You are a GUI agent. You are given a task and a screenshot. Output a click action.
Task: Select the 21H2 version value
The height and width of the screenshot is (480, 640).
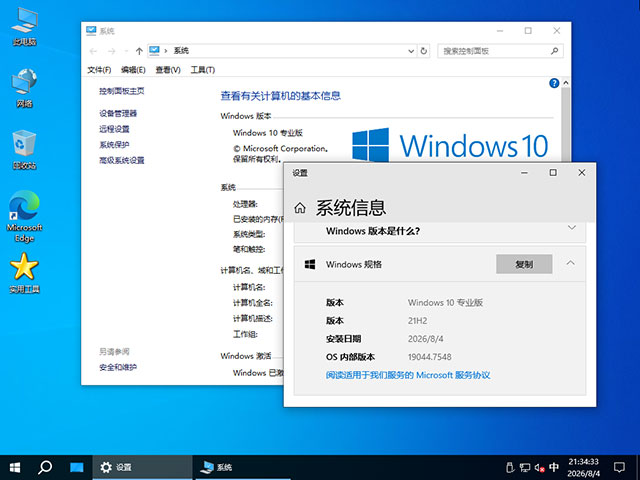417,321
